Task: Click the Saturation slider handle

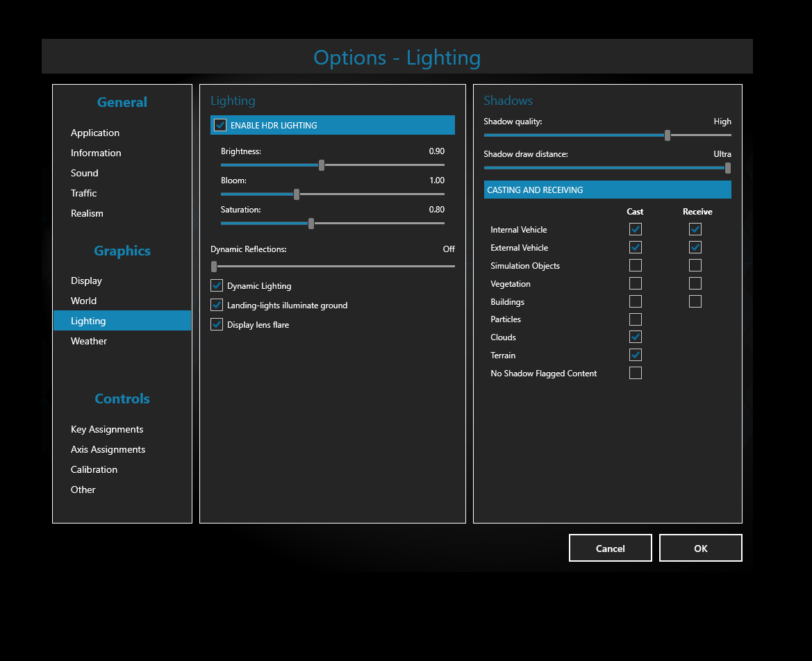Action: click(311, 224)
